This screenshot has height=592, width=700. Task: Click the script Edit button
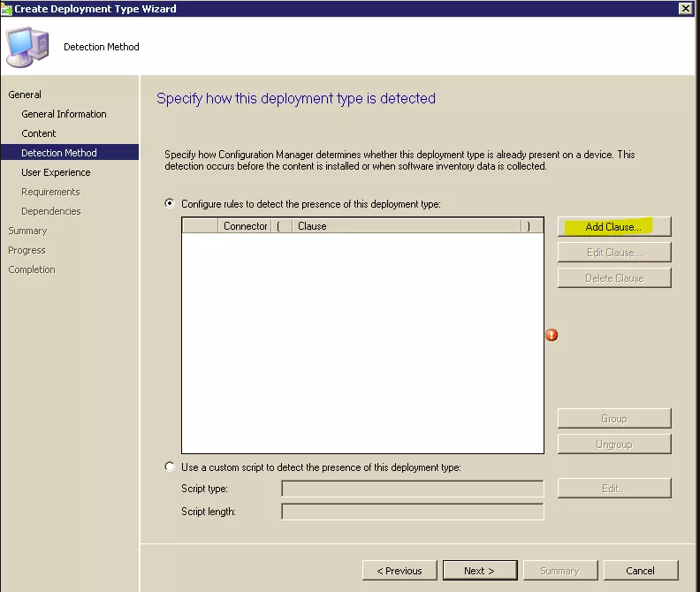pos(614,488)
